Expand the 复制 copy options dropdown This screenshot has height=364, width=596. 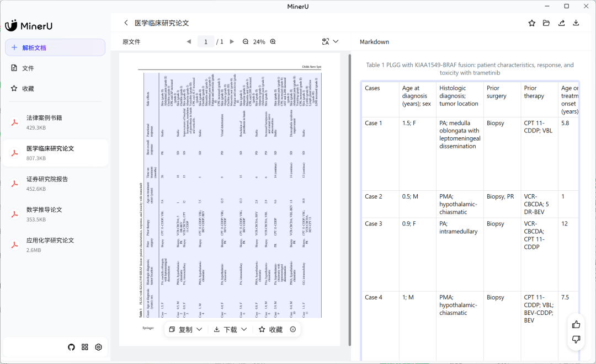coord(199,329)
